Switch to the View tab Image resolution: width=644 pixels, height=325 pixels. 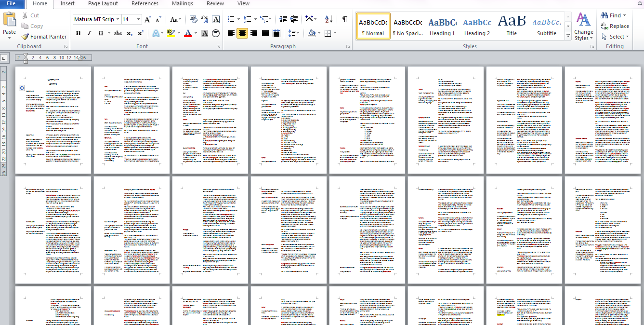(x=244, y=3)
